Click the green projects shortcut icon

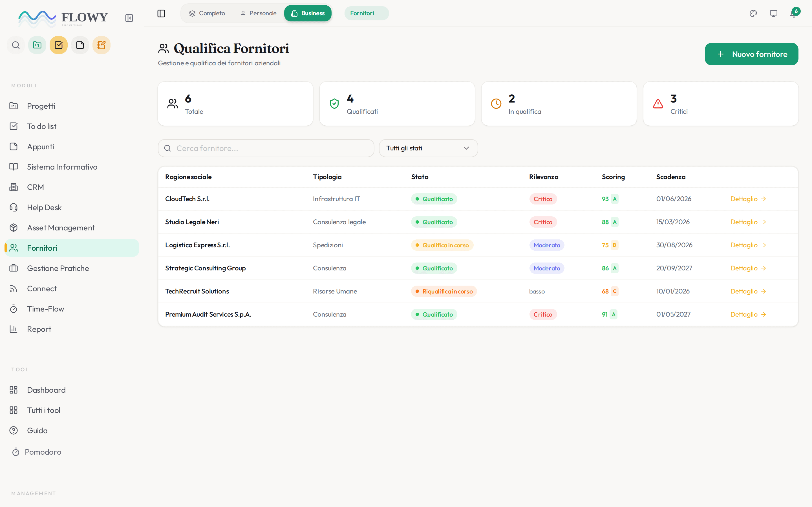[37, 45]
